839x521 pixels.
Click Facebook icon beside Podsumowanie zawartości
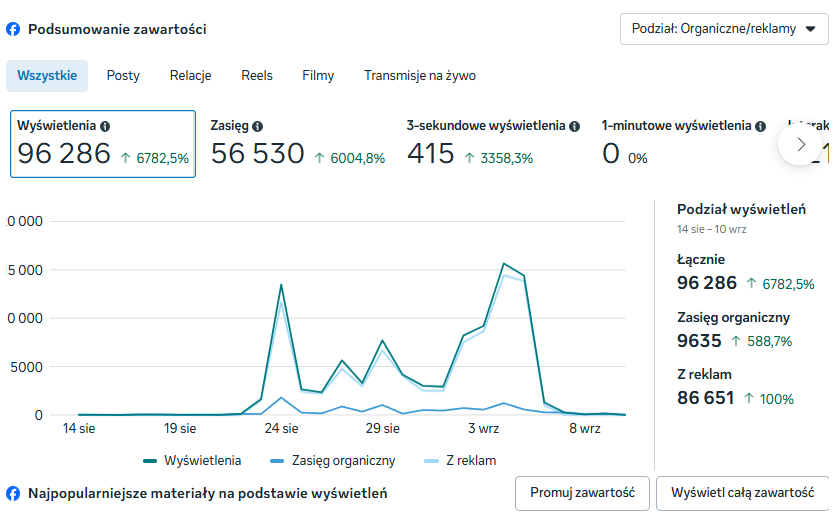13,29
